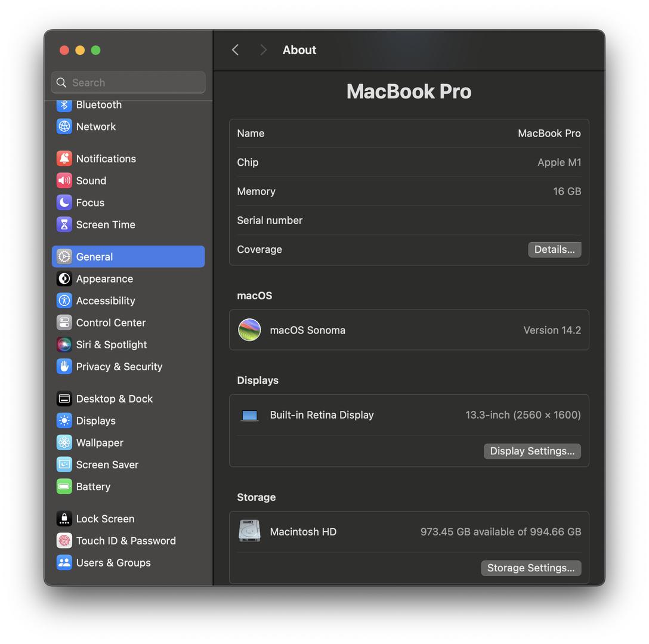Open Storage Settings button
The height and width of the screenshot is (644, 649).
pyautogui.click(x=531, y=568)
